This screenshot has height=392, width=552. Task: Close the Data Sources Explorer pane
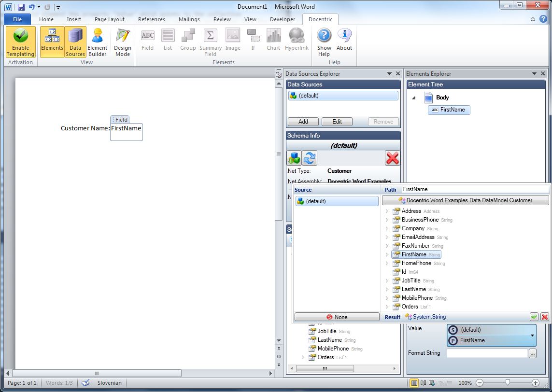click(398, 73)
